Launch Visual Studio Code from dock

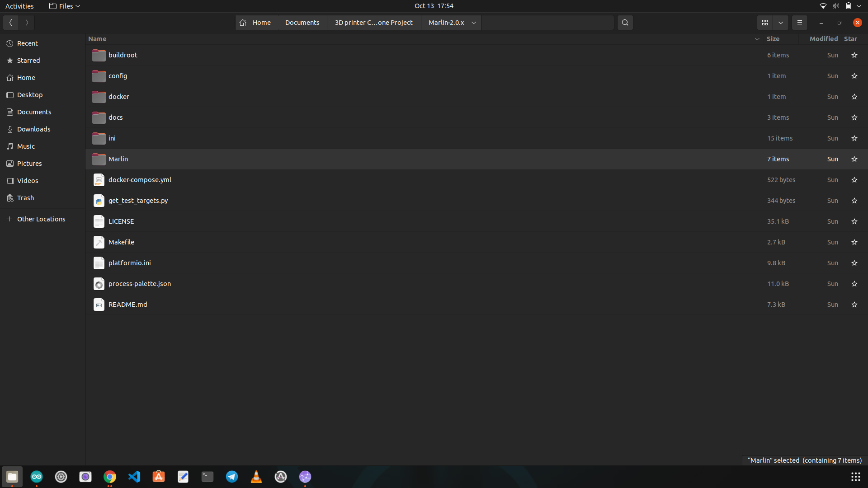click(134, 477)
